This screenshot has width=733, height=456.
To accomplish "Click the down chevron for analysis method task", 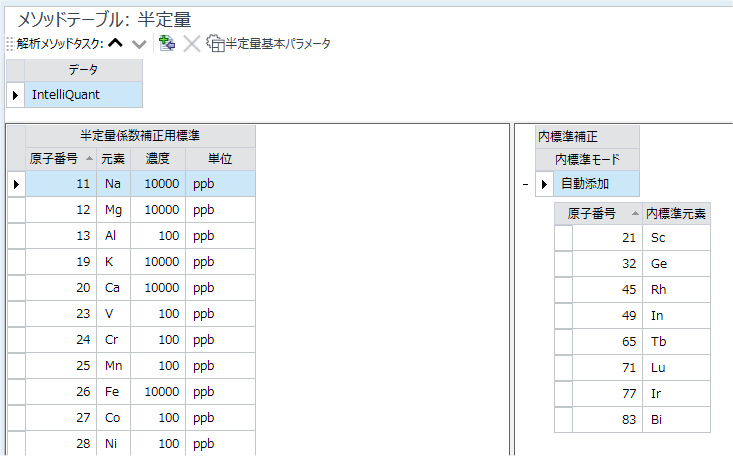I will click(139, 44).
